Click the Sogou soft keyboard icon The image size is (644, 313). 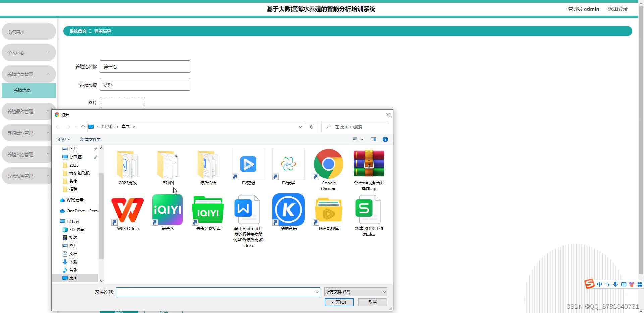[x=624, y=284]
